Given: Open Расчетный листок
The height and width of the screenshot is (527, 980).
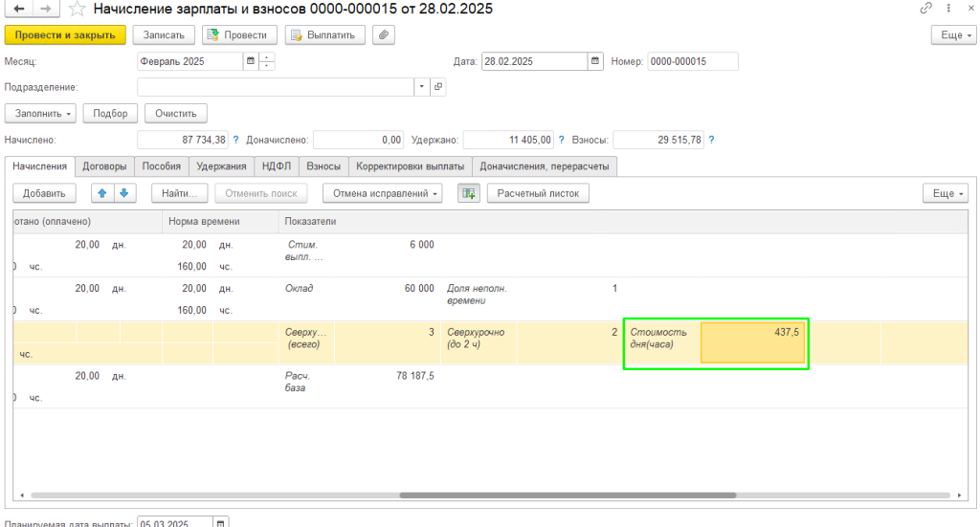Looking at the screenshot, I should [x=538, y=193].
